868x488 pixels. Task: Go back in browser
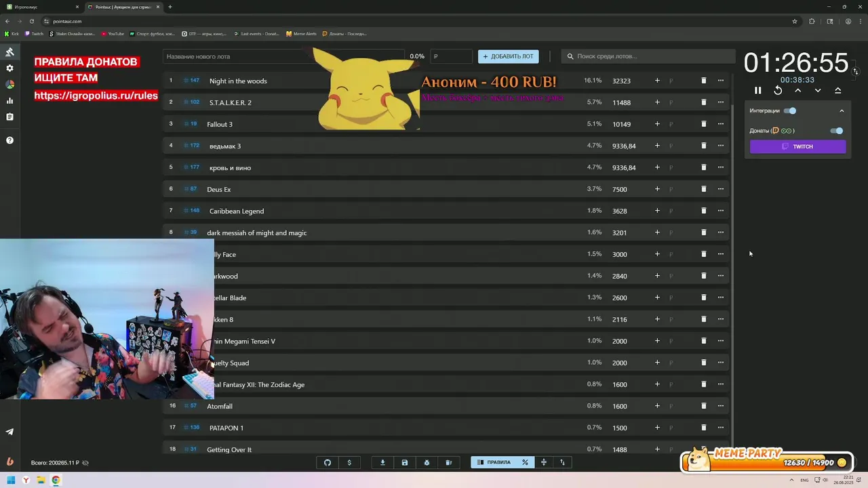(x=7, y=21)
